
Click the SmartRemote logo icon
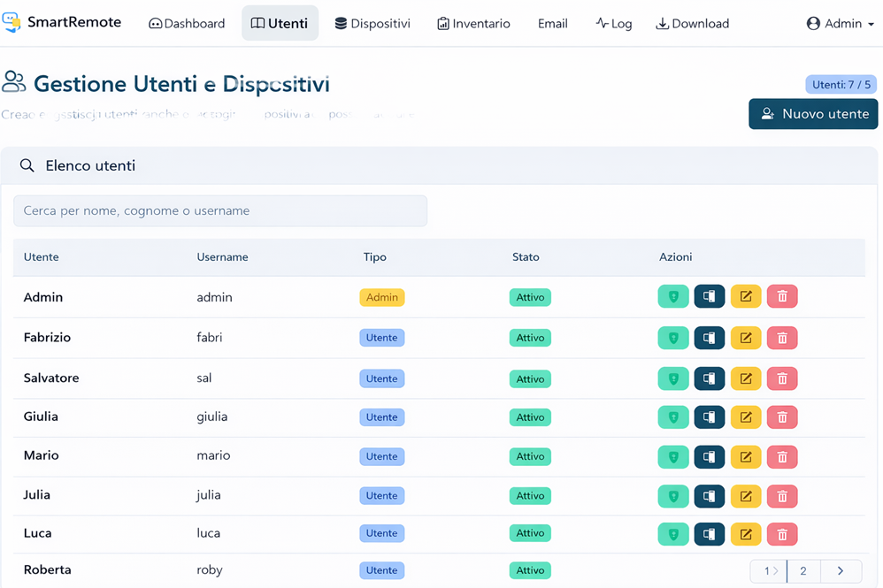12,23
